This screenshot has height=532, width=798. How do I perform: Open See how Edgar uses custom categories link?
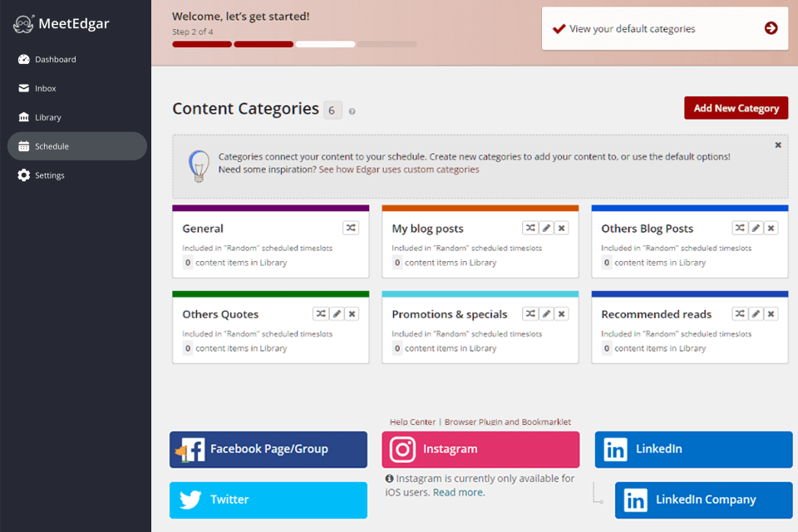tap(398, 170)
